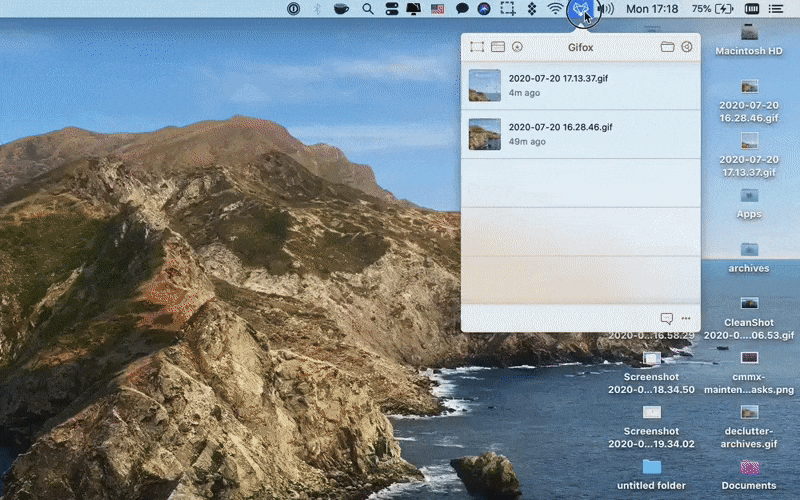Image resolution: width=800 pixels, height=500 pixels.
Task: Select the 2020-07-20 16.28.46.gif recording thumbnail
Action: pyautogui.click(x=485, y=134)
